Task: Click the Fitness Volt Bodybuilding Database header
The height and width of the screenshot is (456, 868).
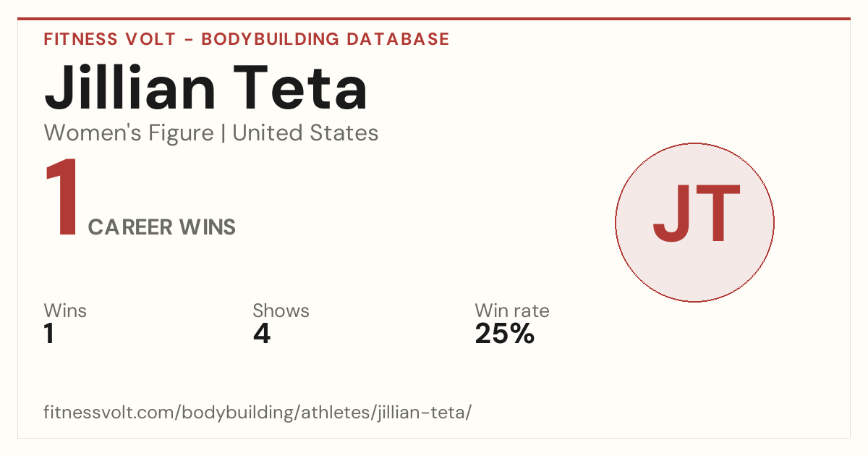Action: tap(247, 39)
